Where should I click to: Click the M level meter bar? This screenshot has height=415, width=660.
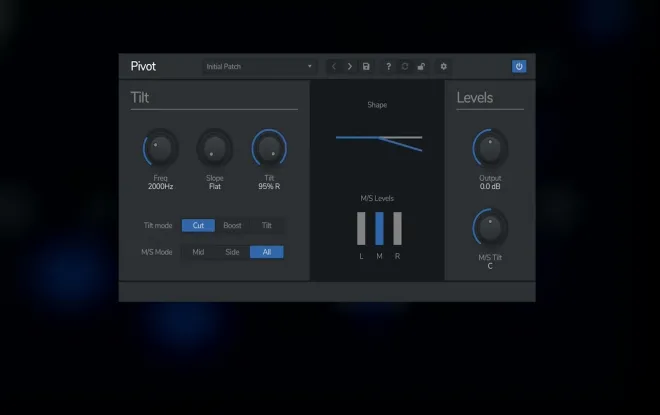[379, 228]
